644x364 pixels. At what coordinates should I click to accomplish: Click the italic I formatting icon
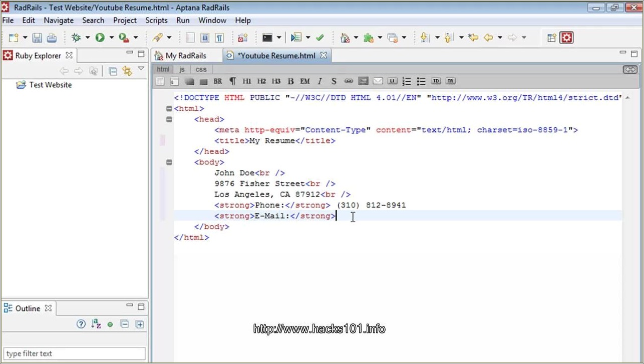pyautogui.click(x=319, y=81)
